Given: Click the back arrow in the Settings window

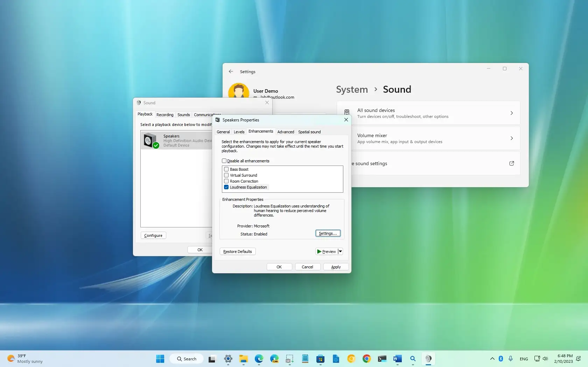Looking at the screenshot, I should (x=231, y=71).
